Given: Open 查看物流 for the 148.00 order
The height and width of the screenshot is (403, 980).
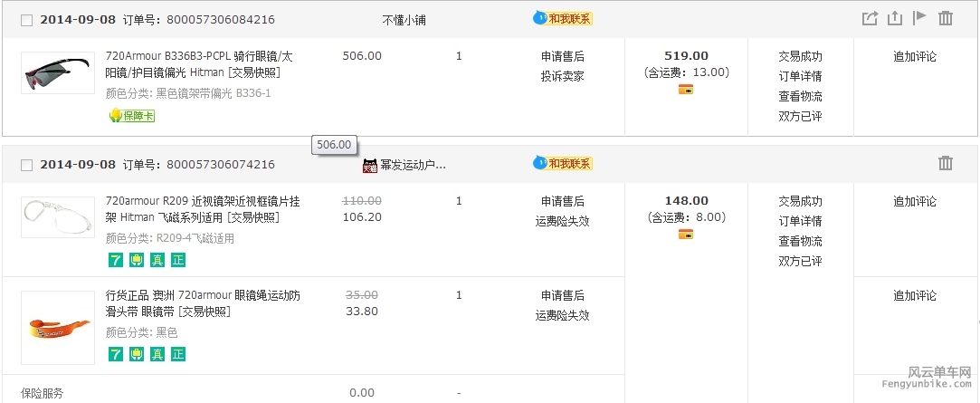Looking at the screenshot, I should (800, 241).
